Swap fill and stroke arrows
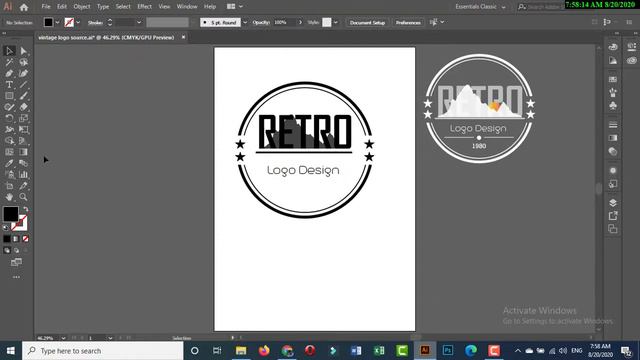640x360 pixels. coord(26,209)
